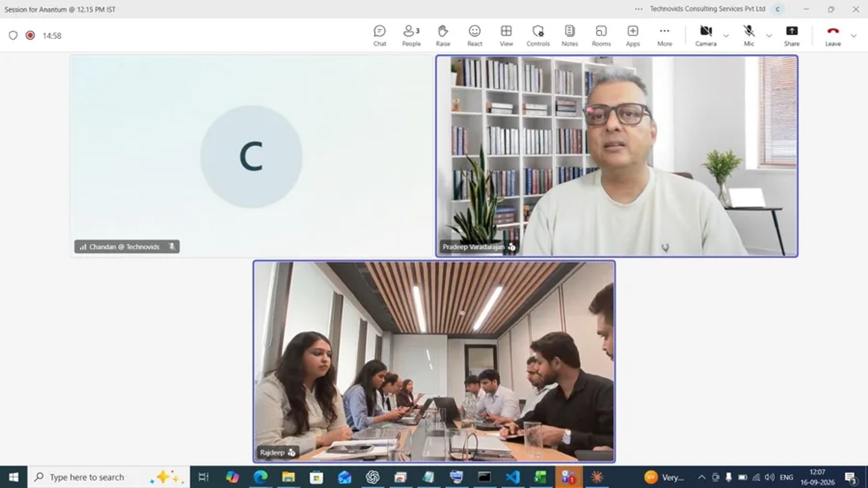Open the Chat panel
The image size is (868, 488).
pyautogui.click(x=379, y=36)
